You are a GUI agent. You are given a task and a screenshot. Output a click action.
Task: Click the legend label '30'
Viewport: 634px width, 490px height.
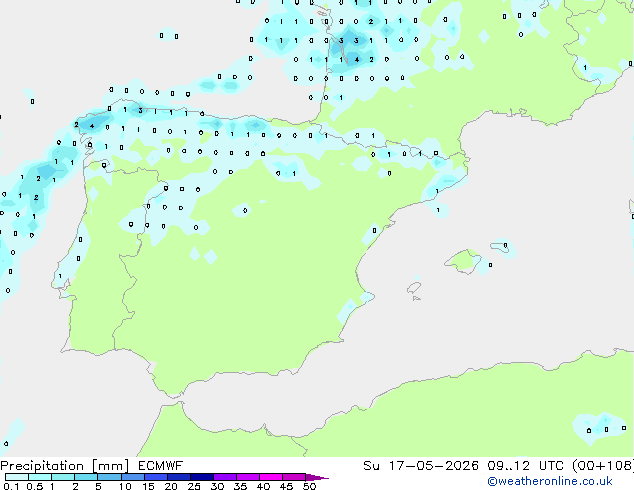click(217, 486)
